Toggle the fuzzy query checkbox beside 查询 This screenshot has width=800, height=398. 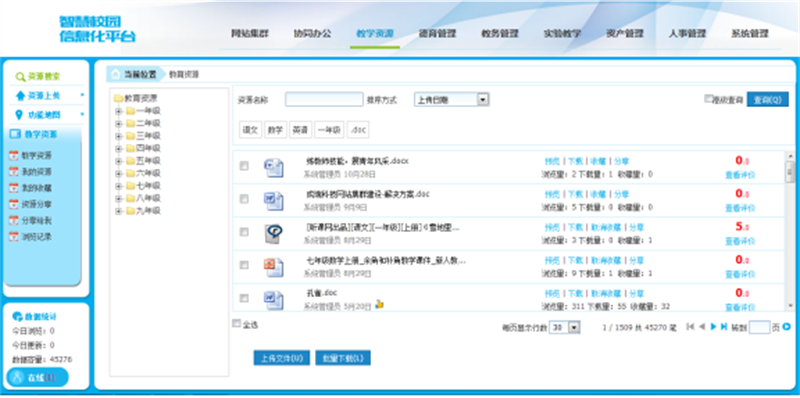pyautogui.click(x=708, y=98)
